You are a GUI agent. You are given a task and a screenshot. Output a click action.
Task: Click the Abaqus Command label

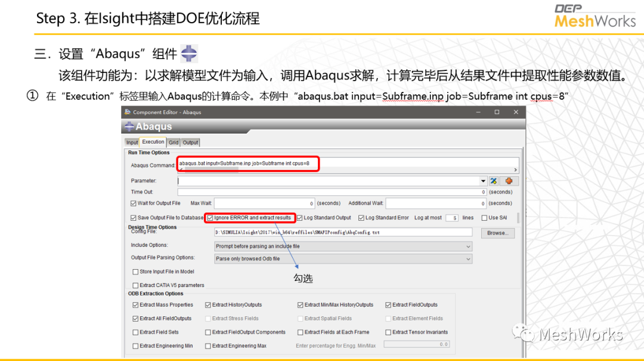point(153,165)
